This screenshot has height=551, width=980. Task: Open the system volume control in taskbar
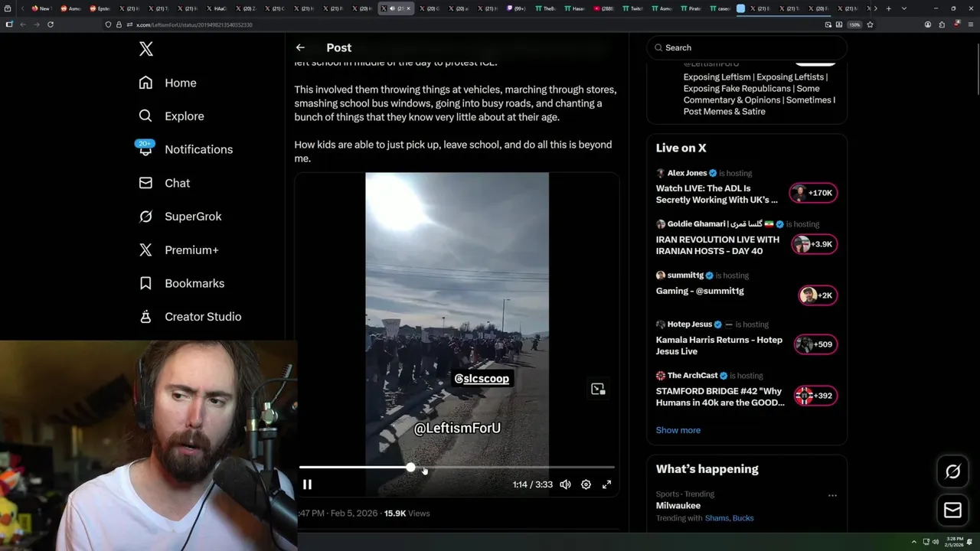pos(935,542)
